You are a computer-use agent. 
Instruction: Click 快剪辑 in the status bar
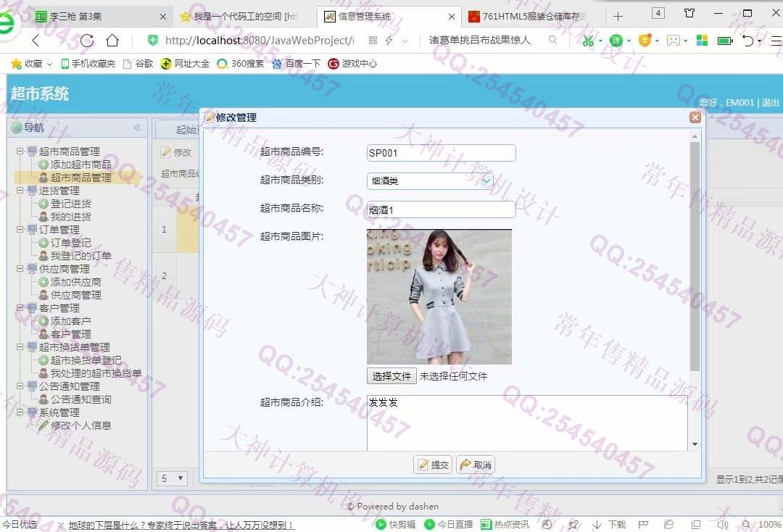pyautogui.click(x=396, y=525)
